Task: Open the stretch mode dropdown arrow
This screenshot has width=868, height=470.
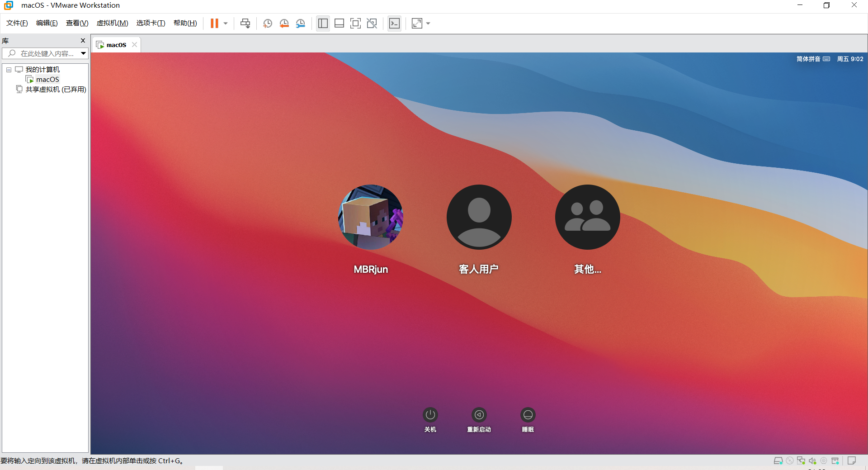Action: pyautogui.click(x=428, y=24)
